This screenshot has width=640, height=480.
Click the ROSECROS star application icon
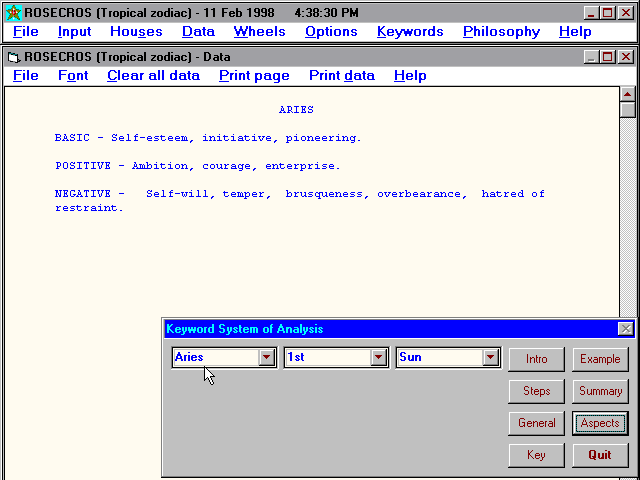[x=13, y=12]
